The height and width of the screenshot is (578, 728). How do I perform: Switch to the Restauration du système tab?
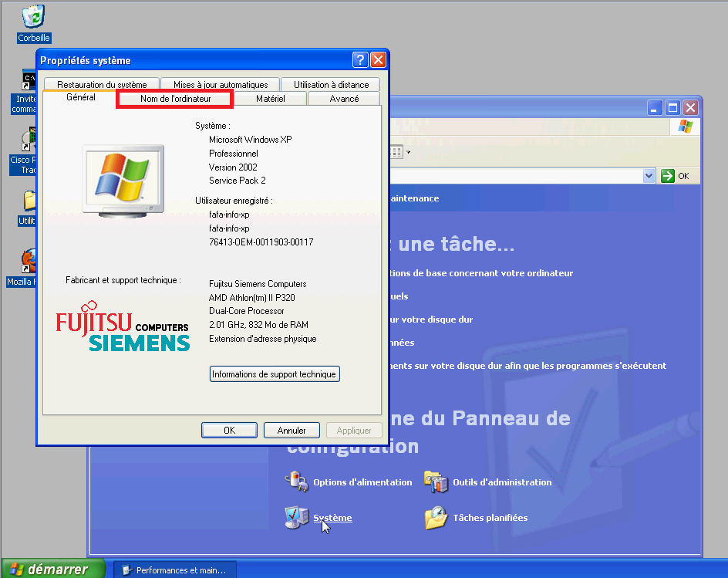102,85
